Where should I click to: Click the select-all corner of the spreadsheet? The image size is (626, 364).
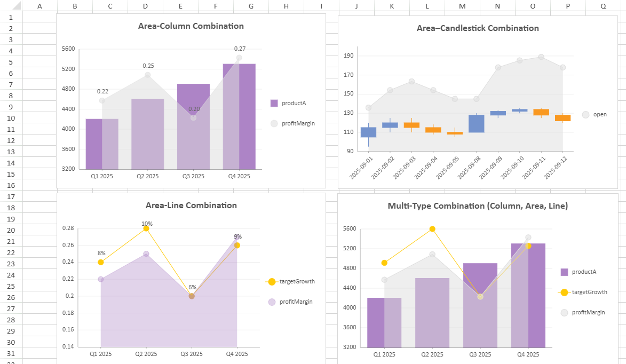tap(11, 6)
